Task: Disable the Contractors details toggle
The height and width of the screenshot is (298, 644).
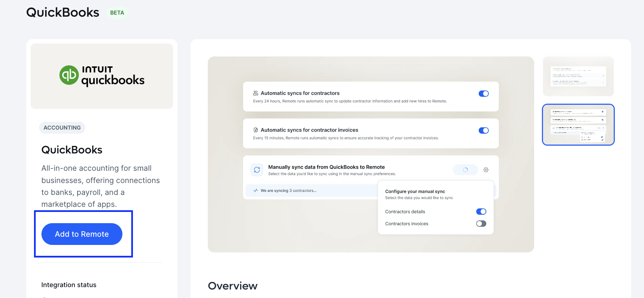Action: coord(481,212)
